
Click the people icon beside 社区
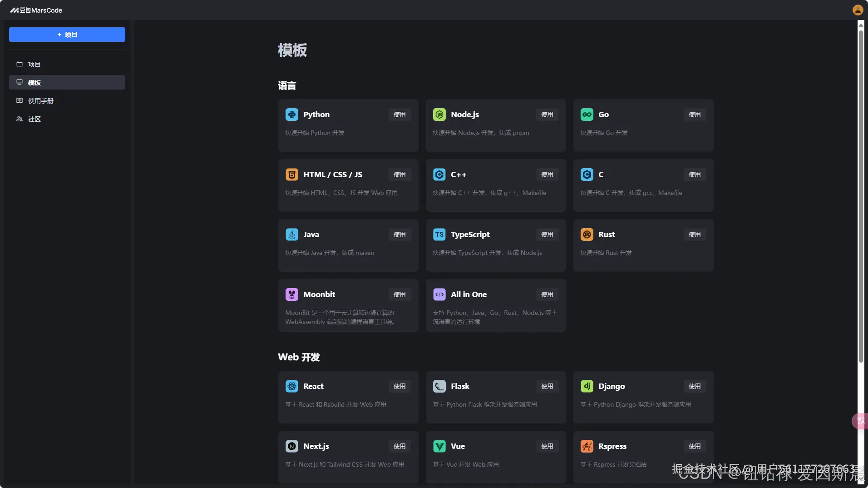coord(20,119)
